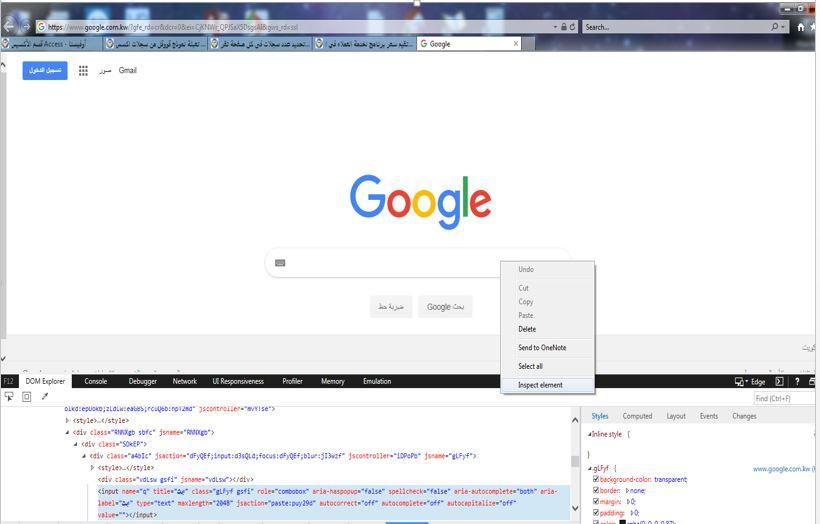820x524 pixels.
Task: Open the Gmail link
Action: (x=128, y=70)
